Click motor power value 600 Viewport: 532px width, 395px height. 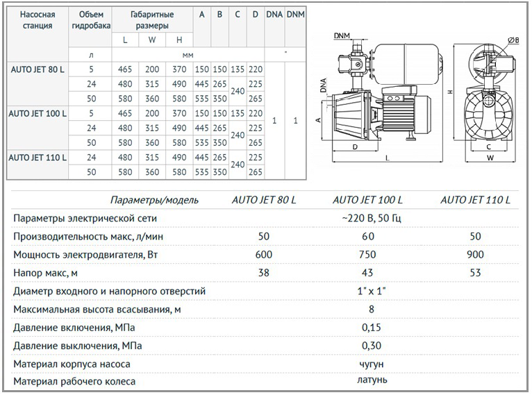pyautogui.click(x=264, y=255)
